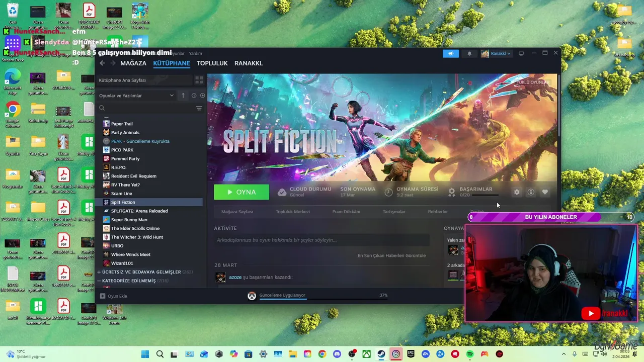Viewport: 644px width, 362px height.
Task: Click the azoze username link
Action: click(235, 277)
